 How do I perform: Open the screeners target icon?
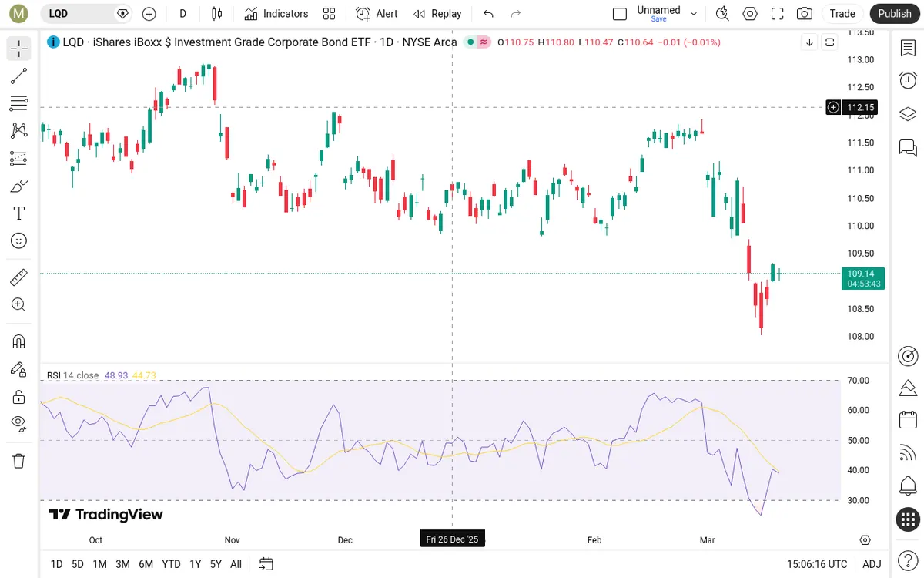coord(908,355)
